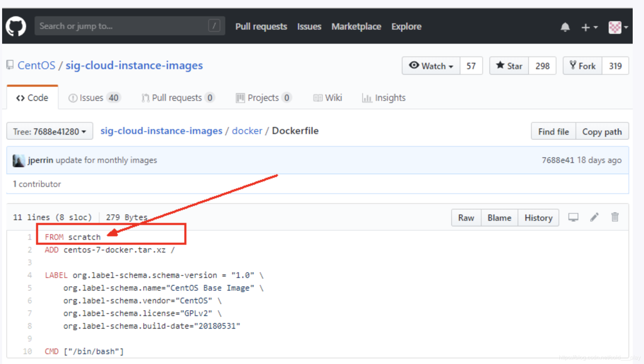Open the jperrin author link
644x364 pixels.
[x=41, y=160]
